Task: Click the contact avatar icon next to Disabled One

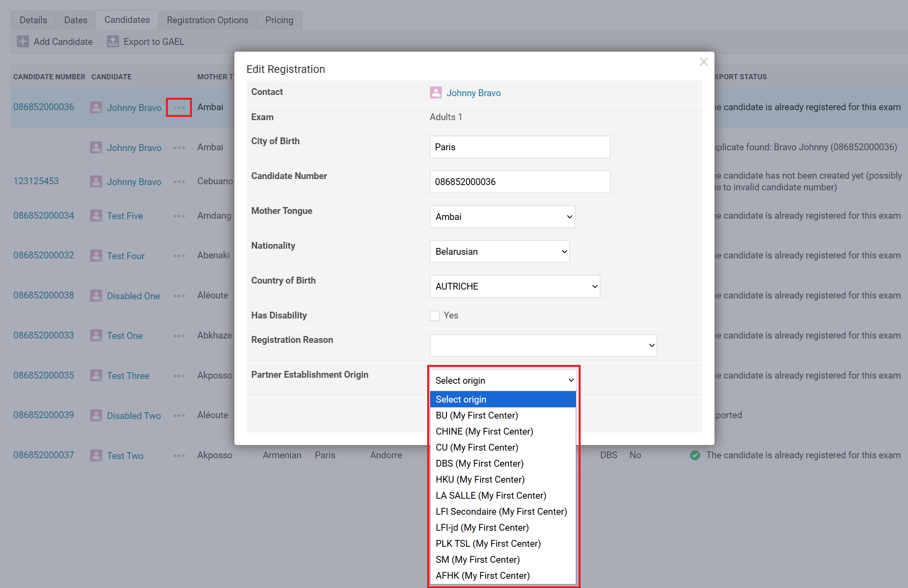Action: (96, 296)
